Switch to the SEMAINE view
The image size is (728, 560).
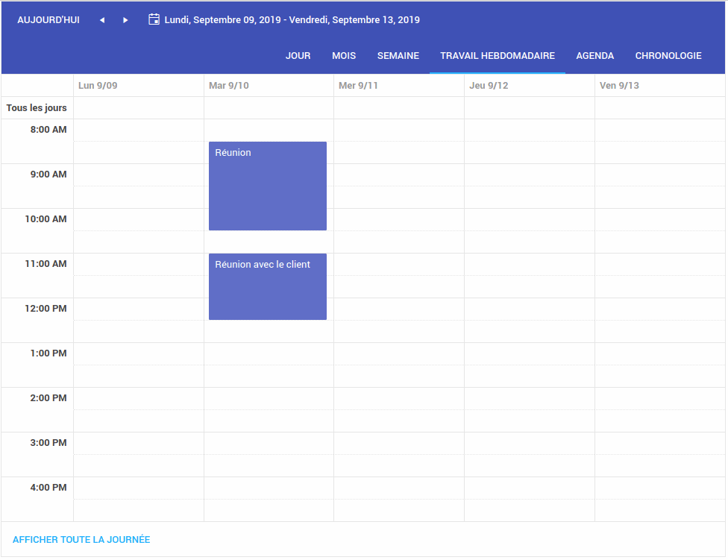(398, 56)
